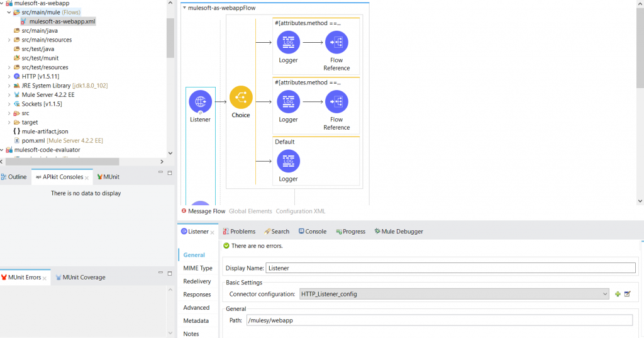The height and width of the screenshot is (338, 644).
Task: Click the Default branch Logger icon
Action: pos(288,161)
